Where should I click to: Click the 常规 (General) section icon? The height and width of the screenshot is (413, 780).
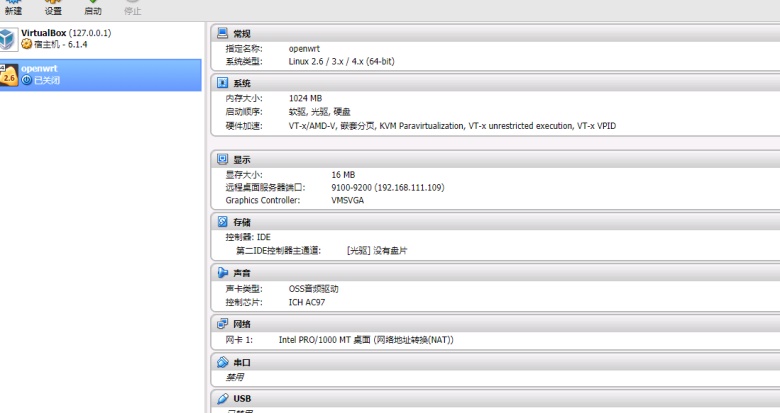pyautogui.click(x=222, y=33)
